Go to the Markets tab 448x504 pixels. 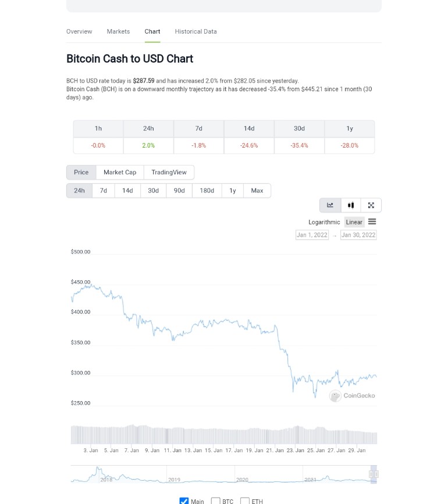pyautogui.click(x=118, y=31)
